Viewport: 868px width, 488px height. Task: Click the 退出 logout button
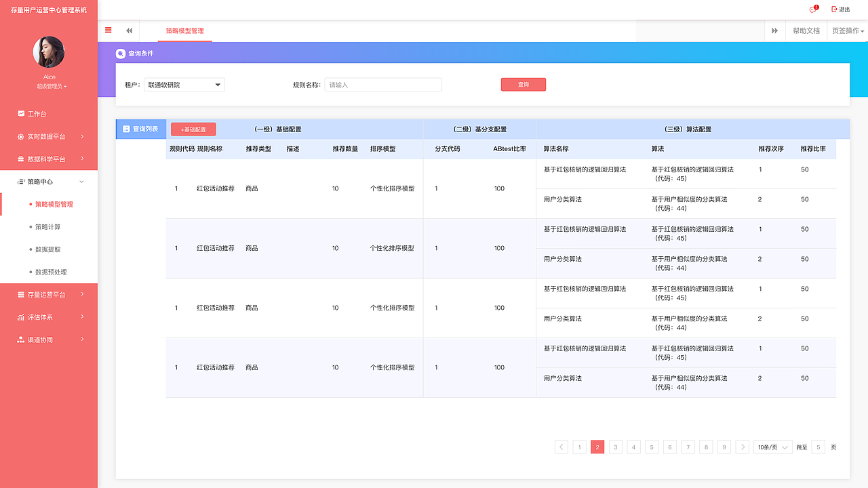point(840,9)
